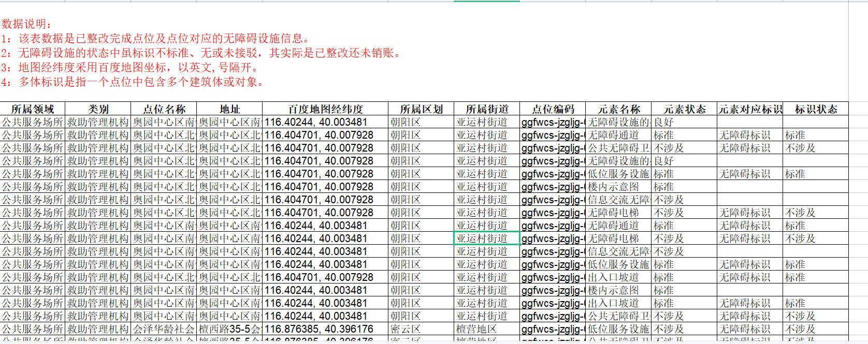The height and width of the screenshot is (344, 868).
Task: Select the 所属区划 header cell
Action: pyautogui.click(x=421, y=109)
